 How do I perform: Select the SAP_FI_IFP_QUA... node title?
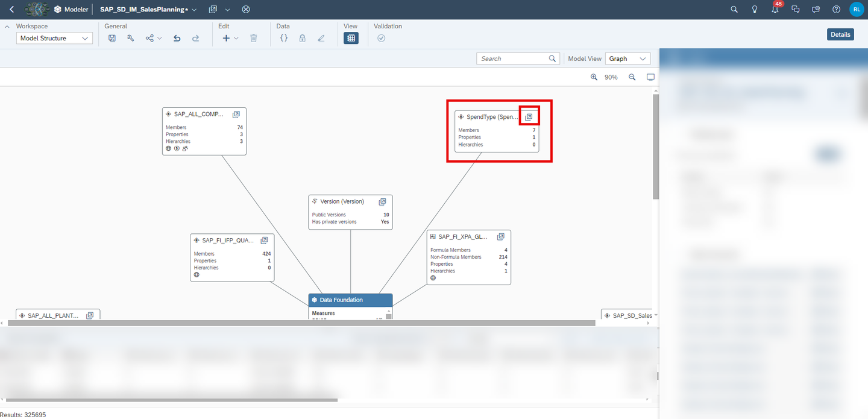[229, 240]
